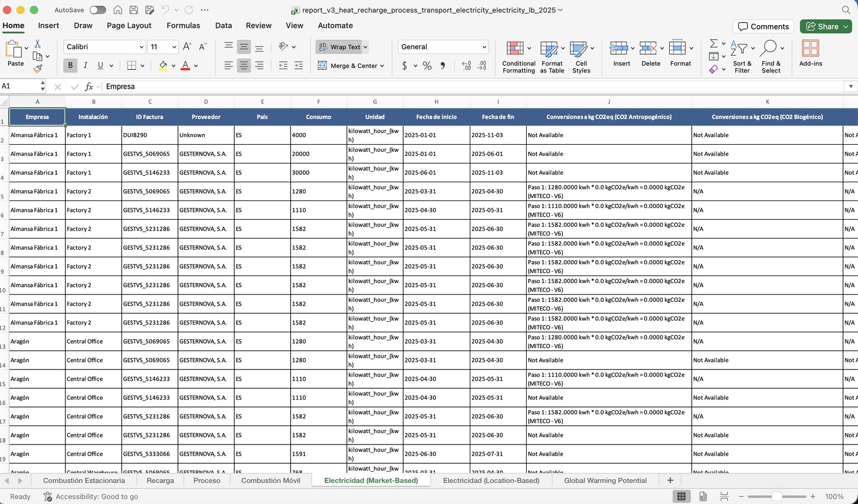
Task: Toggle Underline formatting
Action: point(100,65)
